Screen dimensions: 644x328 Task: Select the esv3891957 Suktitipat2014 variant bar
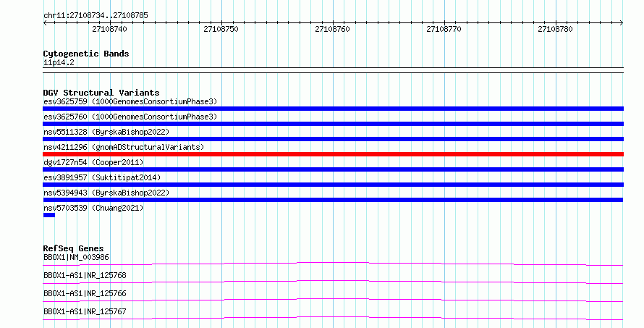[333, 185]
